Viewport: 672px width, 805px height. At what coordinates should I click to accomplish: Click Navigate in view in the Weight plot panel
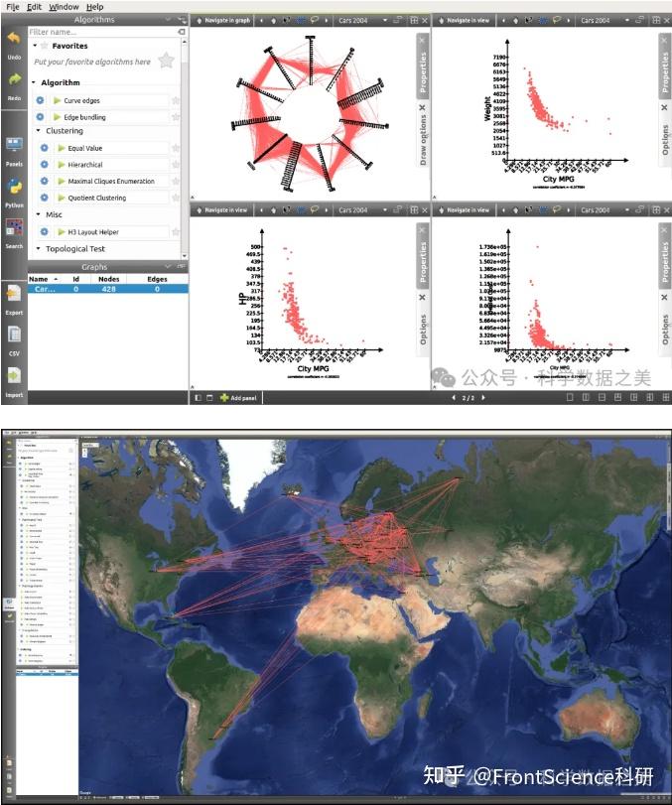[466, 21]
